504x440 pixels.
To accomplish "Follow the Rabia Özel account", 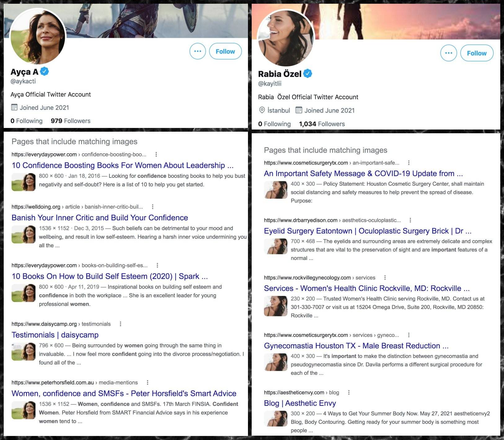I will click(x=477, y=53).
